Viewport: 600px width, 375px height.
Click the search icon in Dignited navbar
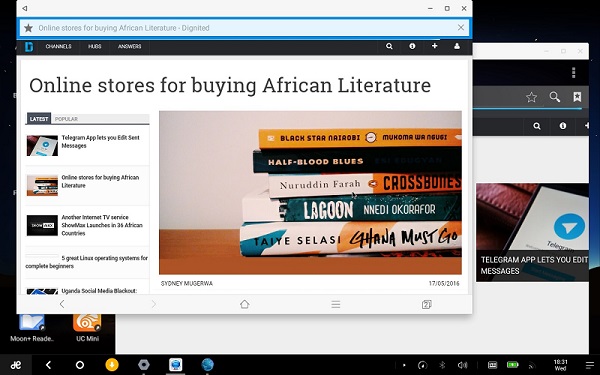tap(389, 46)
